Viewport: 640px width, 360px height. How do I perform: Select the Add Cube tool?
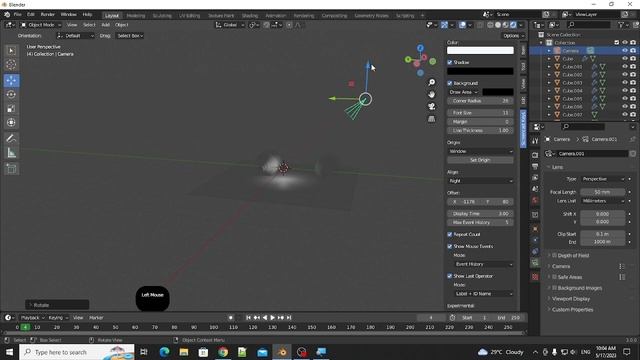click(11, 169)
